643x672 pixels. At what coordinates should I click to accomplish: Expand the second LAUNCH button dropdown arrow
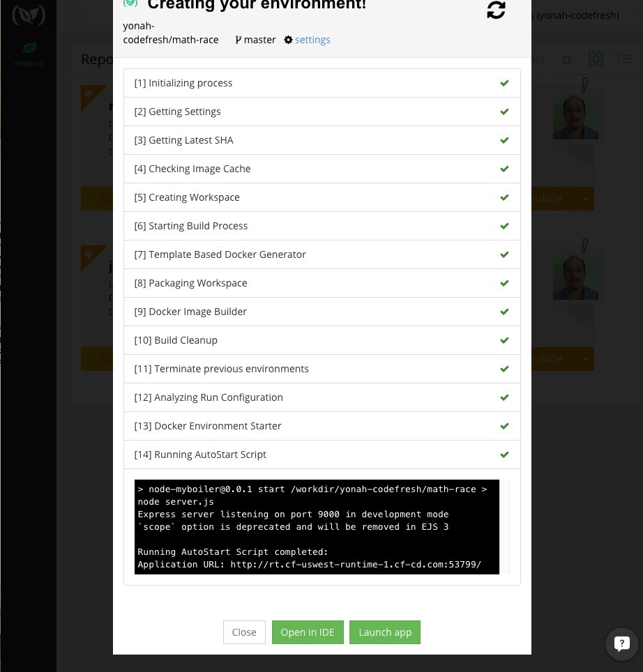point(585,358)
